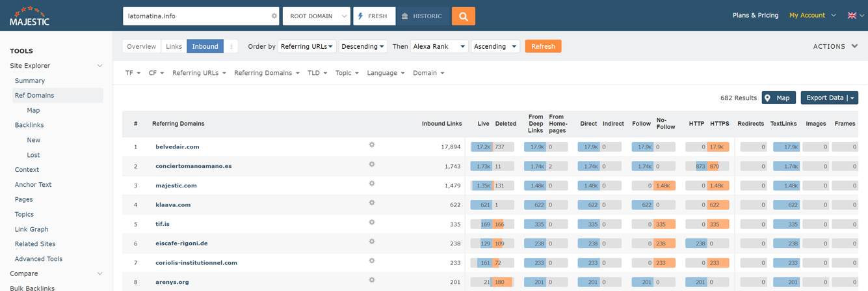The height and width of the screenshot is (291, 868).
Task: Click the Export Data button
Action: click(829, 98)
